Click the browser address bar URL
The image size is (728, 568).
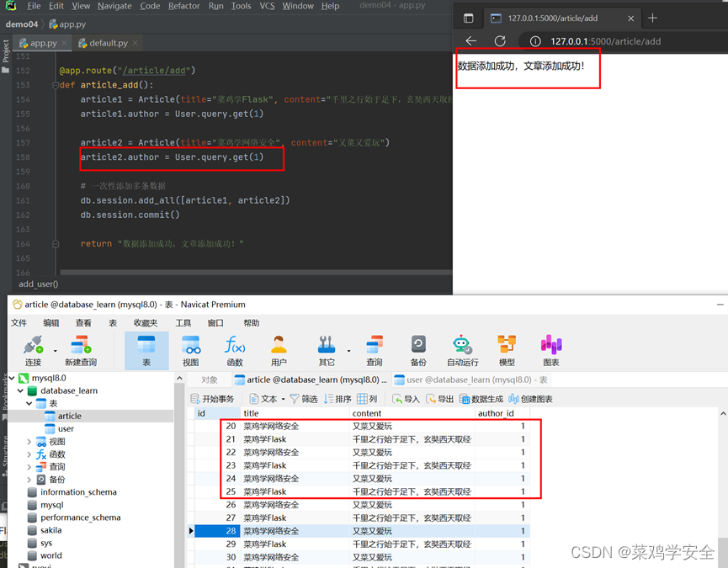605,41
